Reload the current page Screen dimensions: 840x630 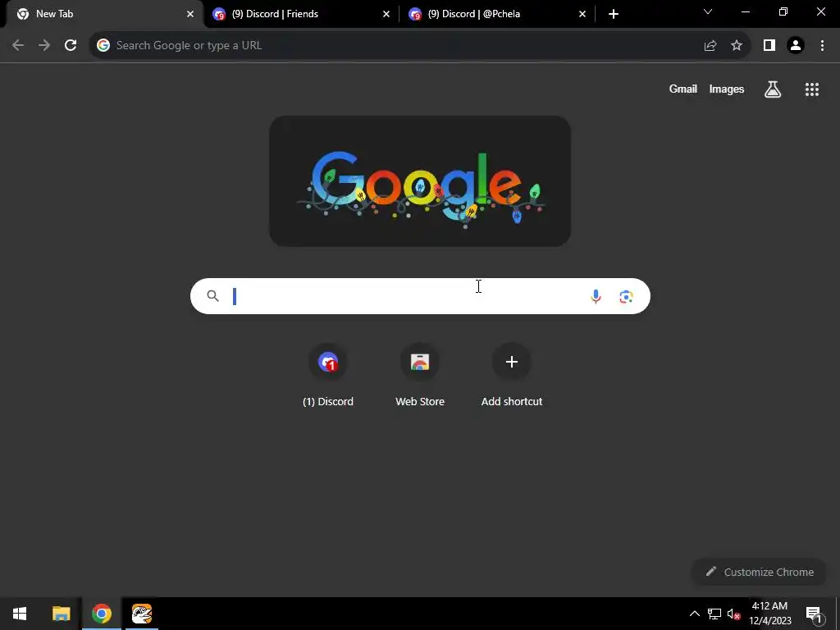coord(71,46)
